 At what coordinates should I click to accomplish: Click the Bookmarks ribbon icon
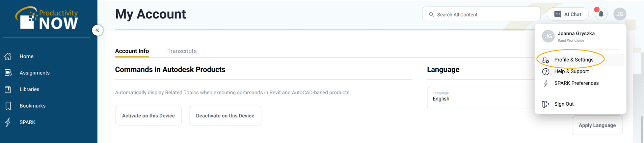tap(8, 106)
